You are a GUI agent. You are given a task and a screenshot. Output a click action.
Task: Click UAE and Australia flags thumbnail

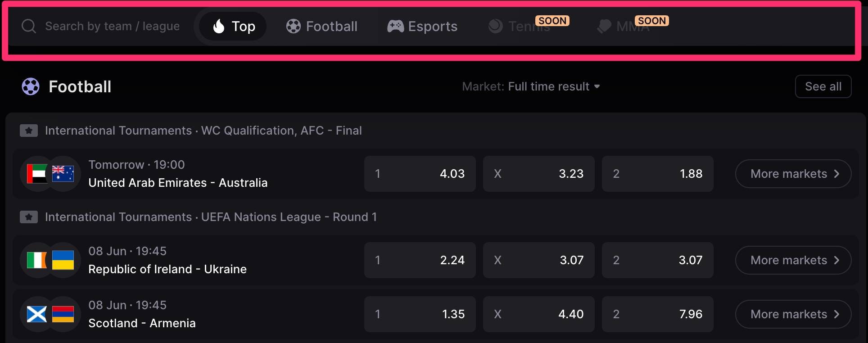point(50,174)
